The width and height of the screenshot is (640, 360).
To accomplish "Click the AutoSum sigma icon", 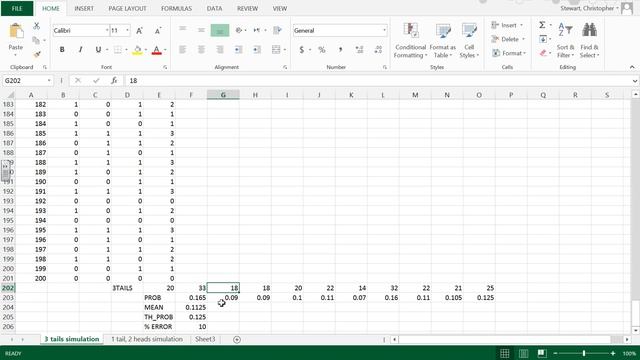I will (542, 25).
